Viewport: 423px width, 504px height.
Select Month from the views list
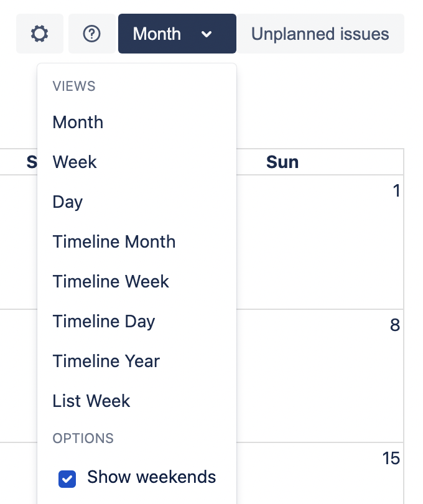(78, 122)
